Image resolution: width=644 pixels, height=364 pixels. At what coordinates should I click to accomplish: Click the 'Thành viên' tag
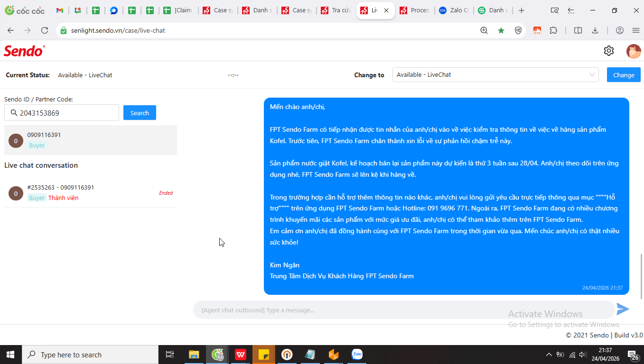point(63,198)
